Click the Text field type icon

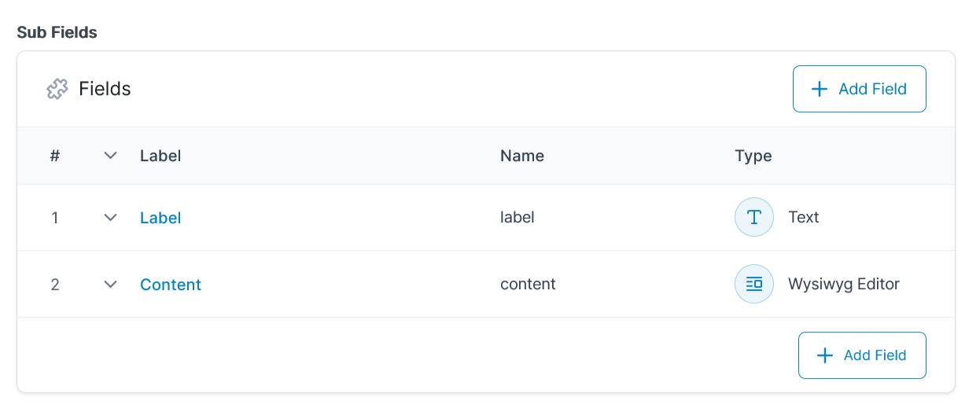coord(753,217)
